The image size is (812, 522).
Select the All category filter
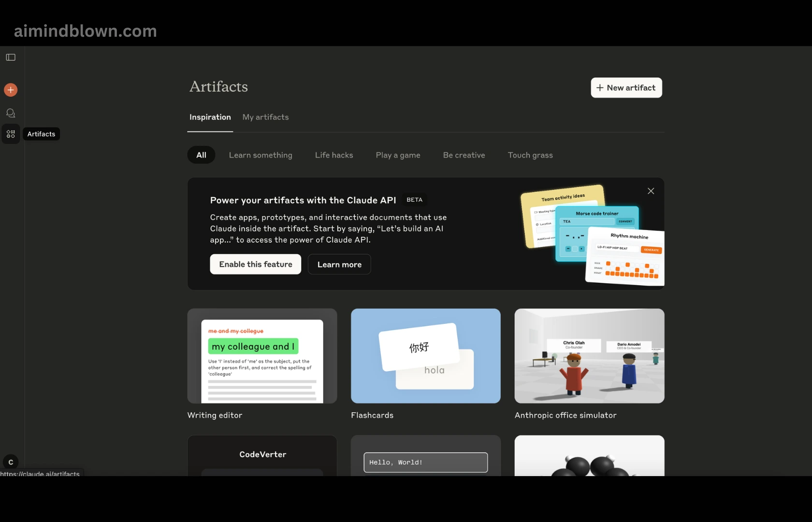pyautogui.click(x=201, y=155)
